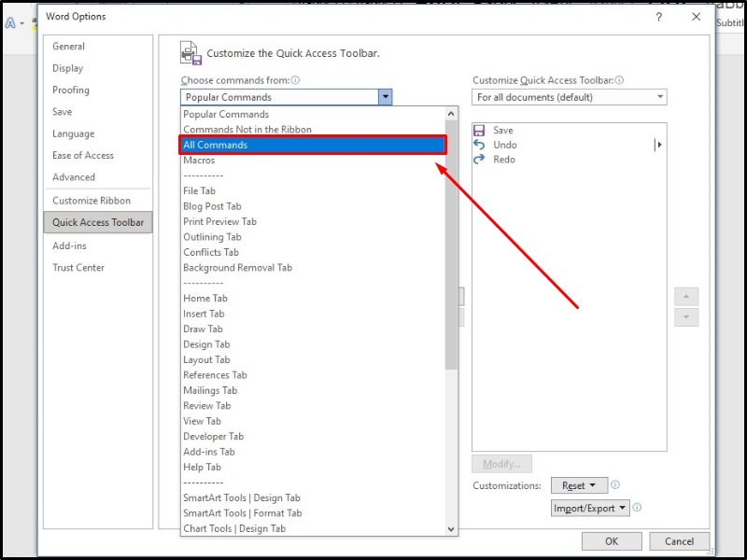Select Macros in dropdown list
The image size is (747, 560).
point(313,160)
